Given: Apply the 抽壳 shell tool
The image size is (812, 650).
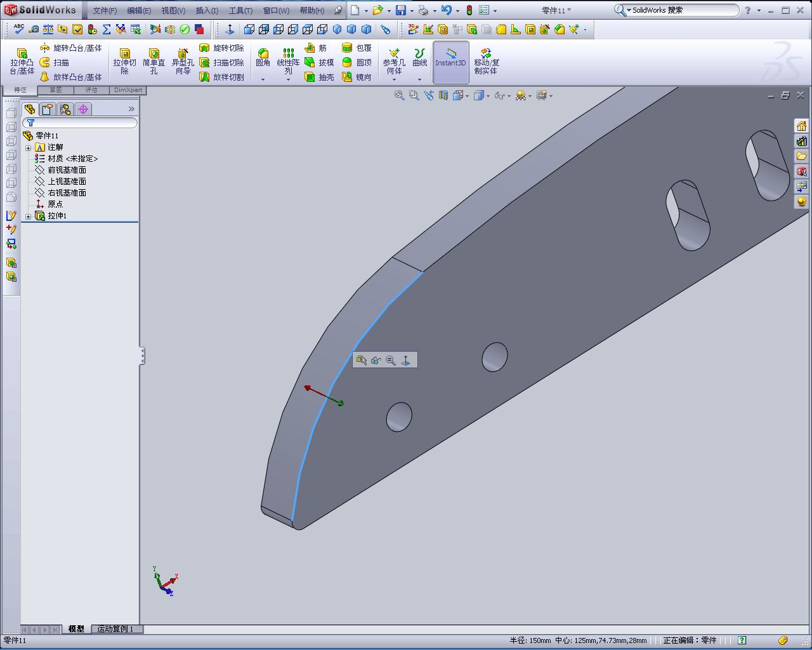Looking at the screenshot, I should pyautogui.click(x=319, y=77).
